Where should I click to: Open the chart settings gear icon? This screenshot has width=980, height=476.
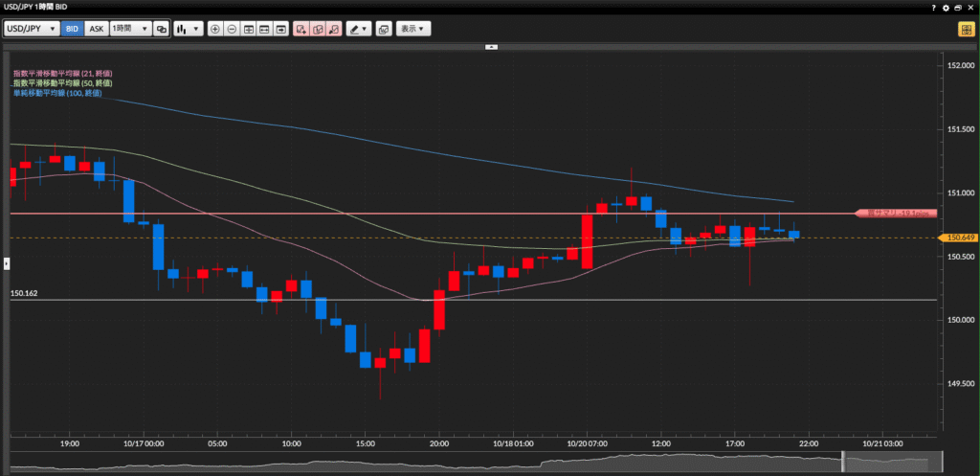pos(943,8)
